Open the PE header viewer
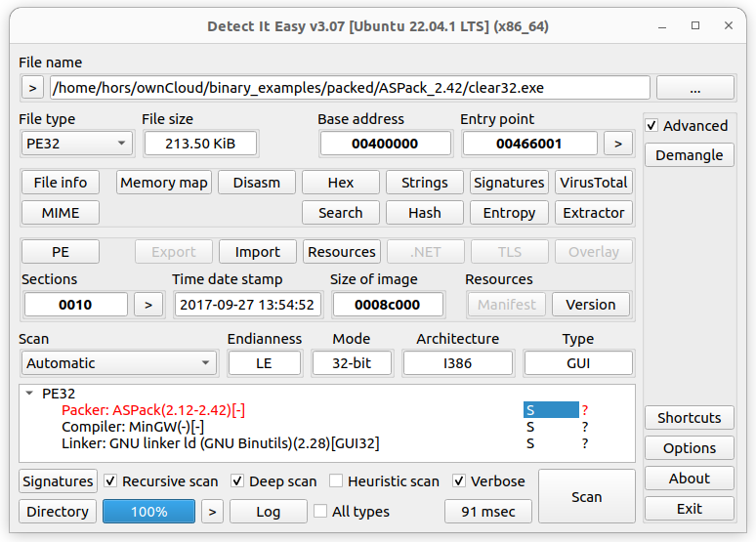Image resolution: width=756 pixels, height=542 pixels. coord(61,252)
